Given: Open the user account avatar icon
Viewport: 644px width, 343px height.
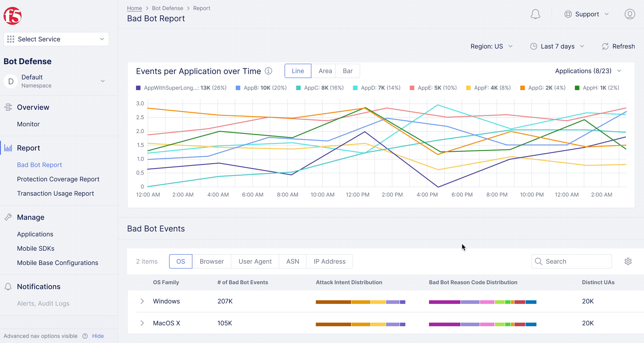Looking at the screenshot, I should click(x=629, y=14).
